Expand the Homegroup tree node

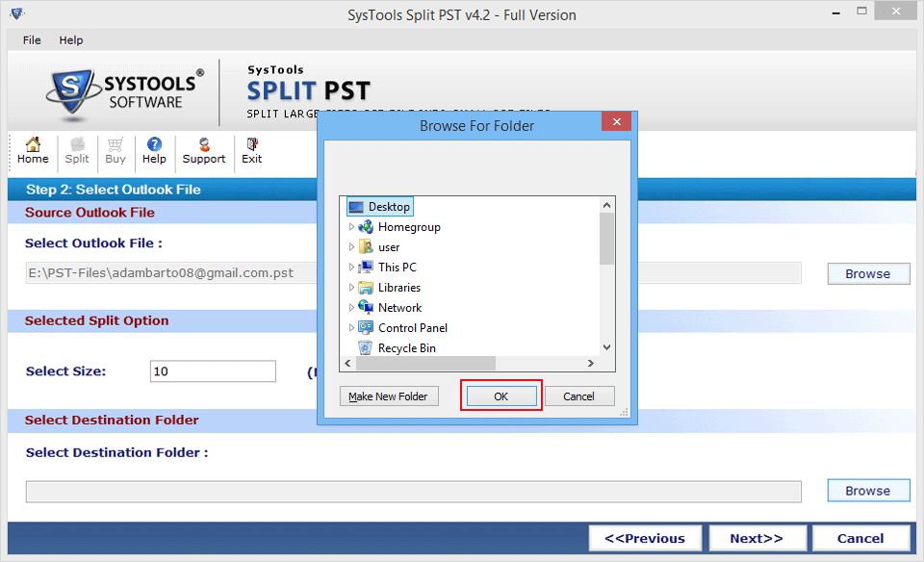click(x=351, y=227)
